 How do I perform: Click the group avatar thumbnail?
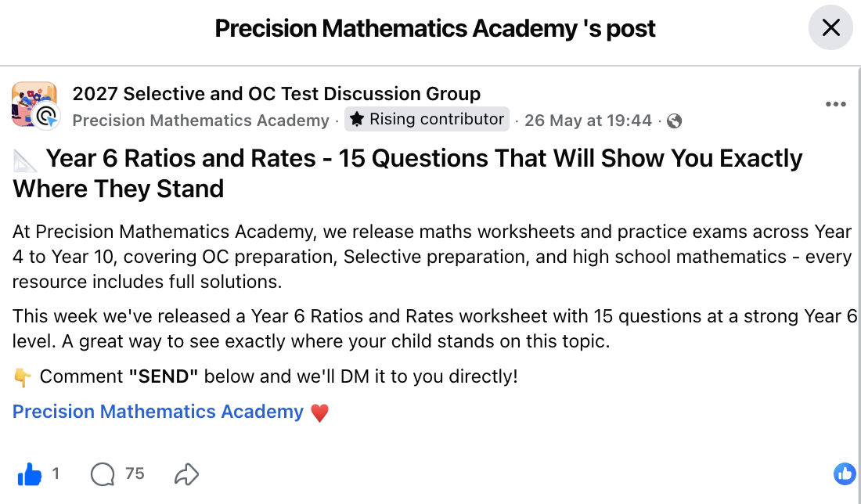(33, 102)
